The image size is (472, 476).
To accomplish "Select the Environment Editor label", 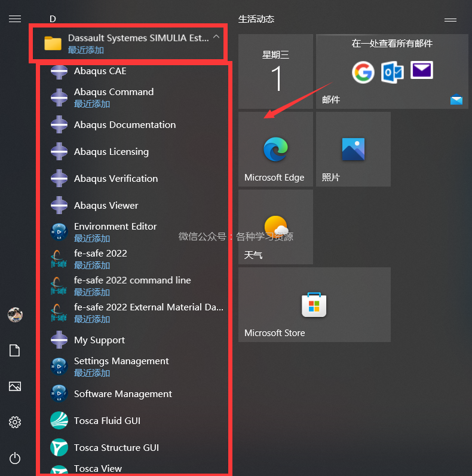I will coord(115,227).
